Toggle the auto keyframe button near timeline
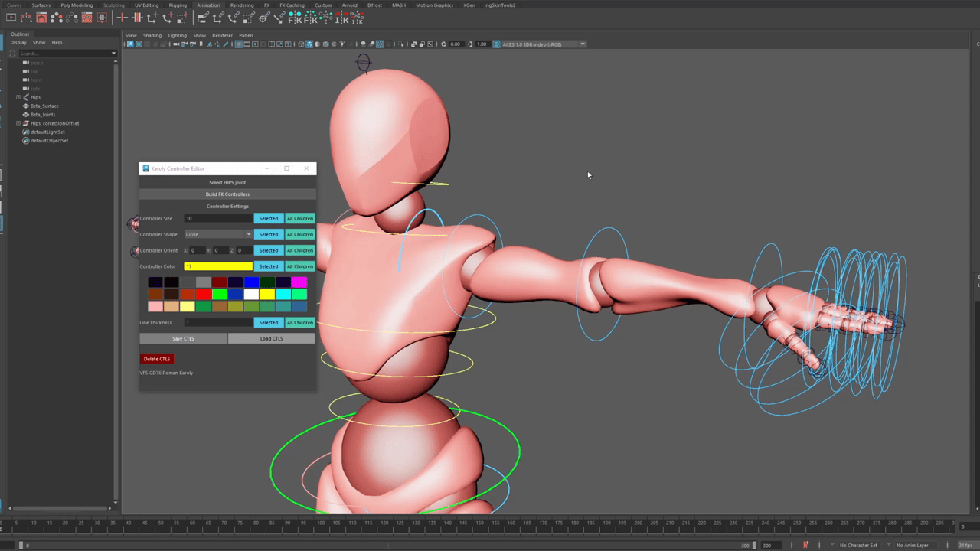This screenshot has width=980, height=551. point(805,545)
